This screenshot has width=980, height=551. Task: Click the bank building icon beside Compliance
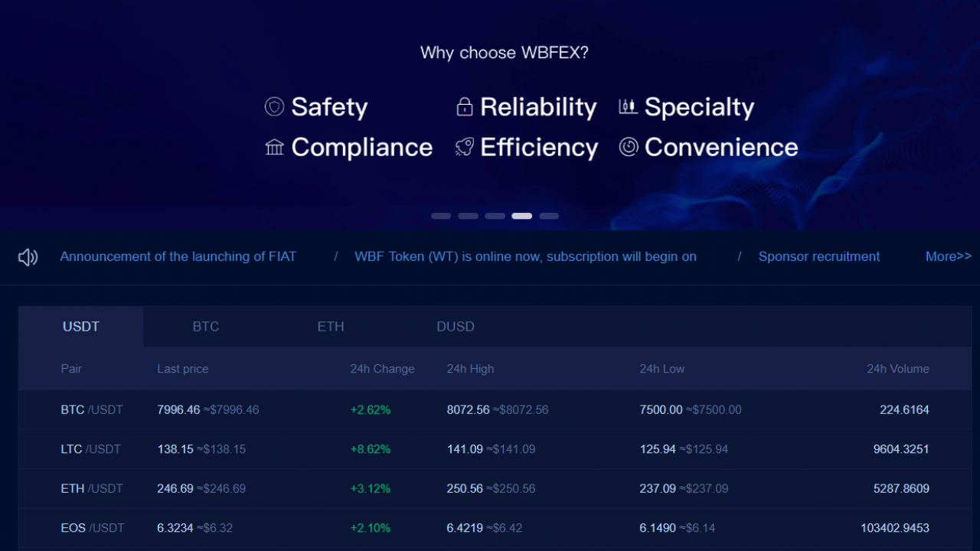pos(274,147)
